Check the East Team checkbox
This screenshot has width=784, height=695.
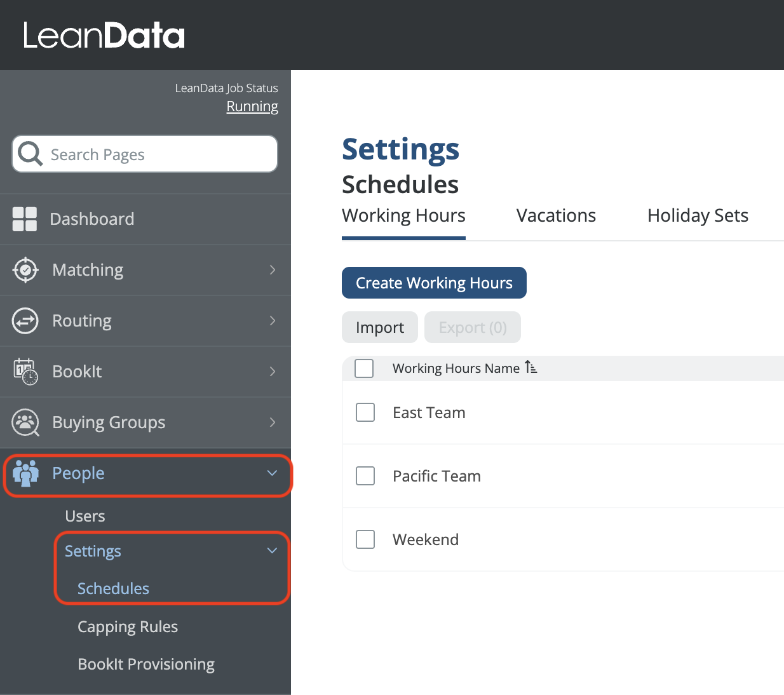click(365, 412)
